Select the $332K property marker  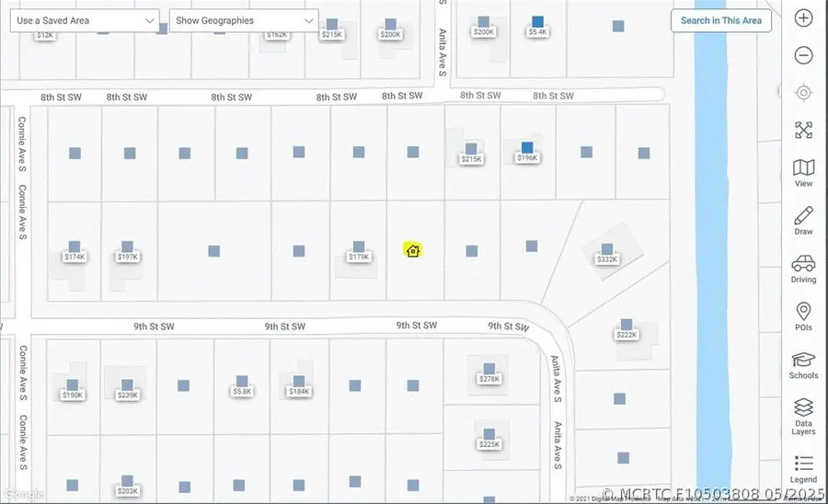click(607, 254)
